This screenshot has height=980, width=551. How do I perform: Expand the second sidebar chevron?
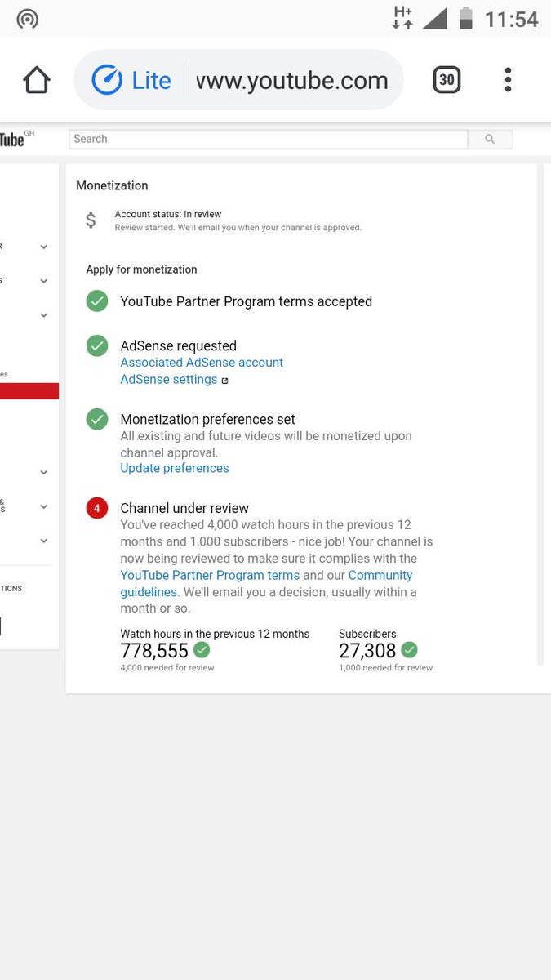click(x=44, y=281)
